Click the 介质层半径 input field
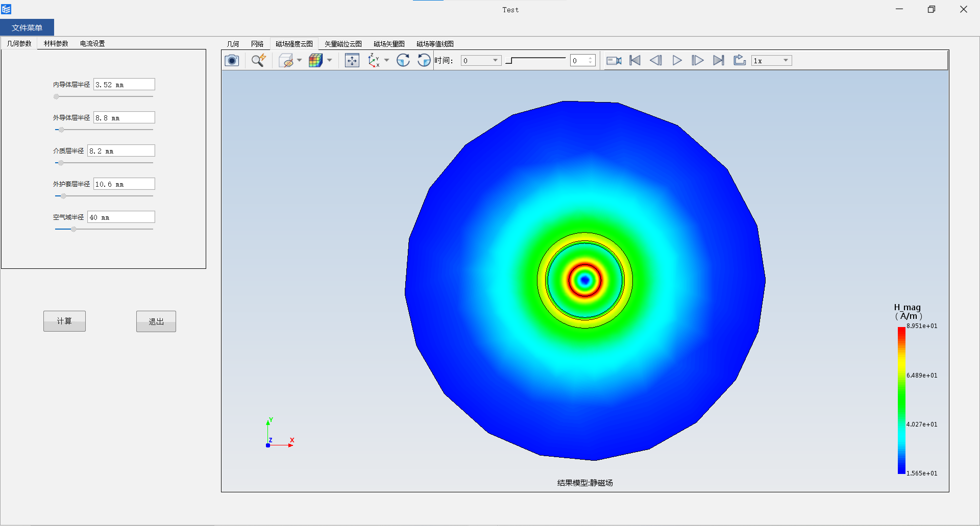 coord(121,151)
